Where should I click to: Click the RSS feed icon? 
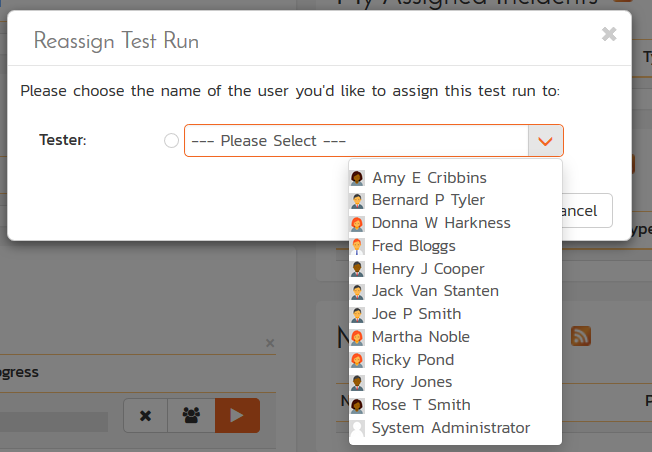click(580, 337)
